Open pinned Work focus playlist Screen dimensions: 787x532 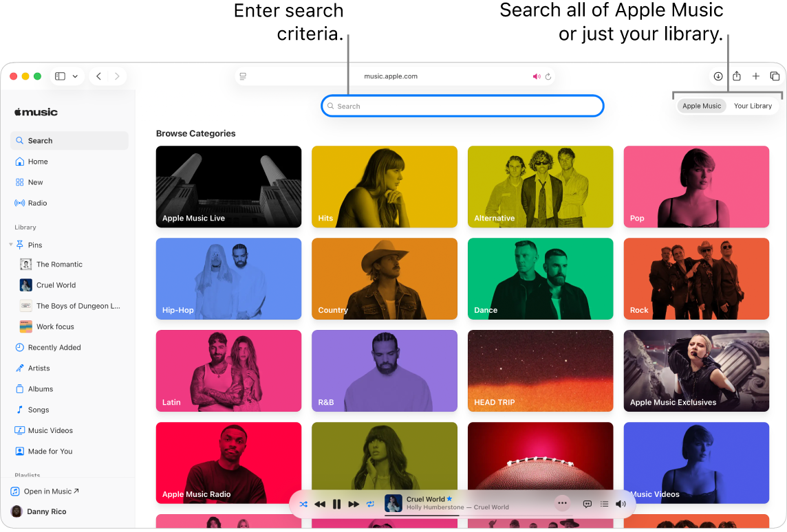coord(69,326)
